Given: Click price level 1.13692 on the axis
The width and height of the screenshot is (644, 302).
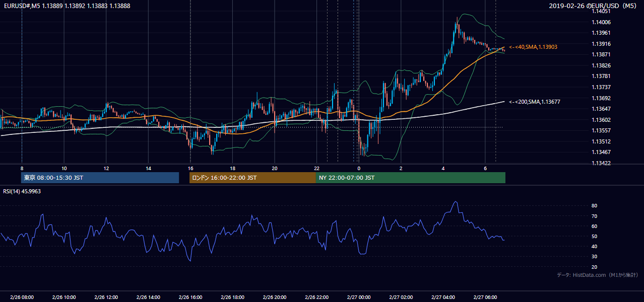Looking at the screenshot, I should (601, 98).
